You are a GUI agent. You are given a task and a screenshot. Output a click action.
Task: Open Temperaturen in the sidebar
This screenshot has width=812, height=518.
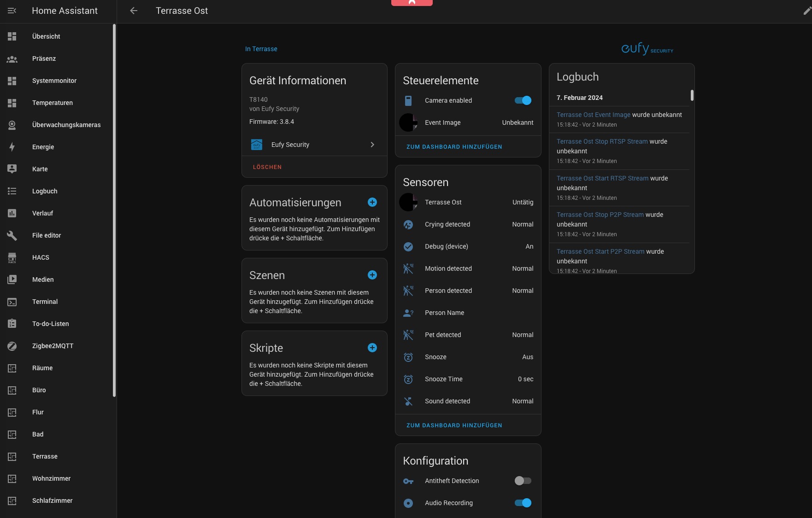tap(58, 103)
